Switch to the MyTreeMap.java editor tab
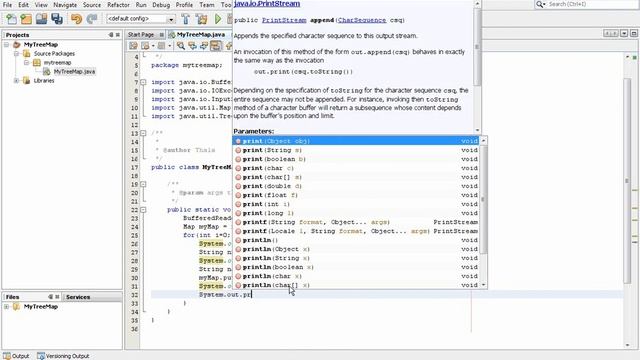 (200, 35)
